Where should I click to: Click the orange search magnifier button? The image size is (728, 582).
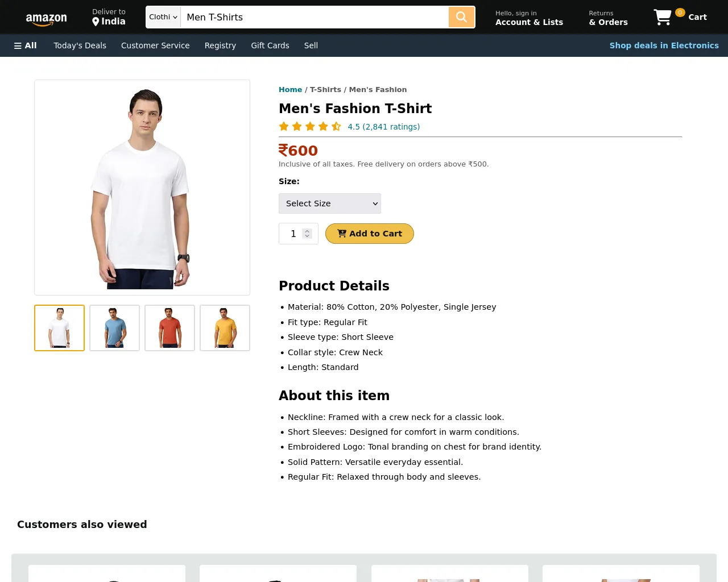pyautogui.click(x=462, y=17)
